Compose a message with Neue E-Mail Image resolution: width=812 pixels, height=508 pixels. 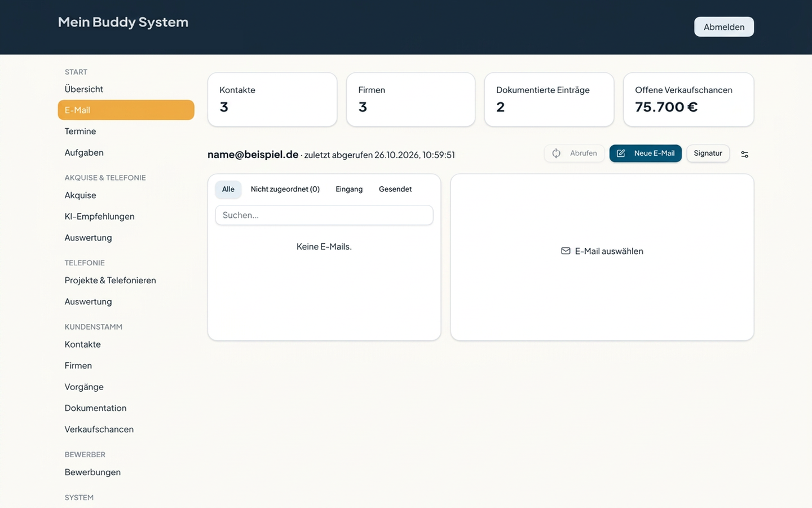click(x=646, y=154)
